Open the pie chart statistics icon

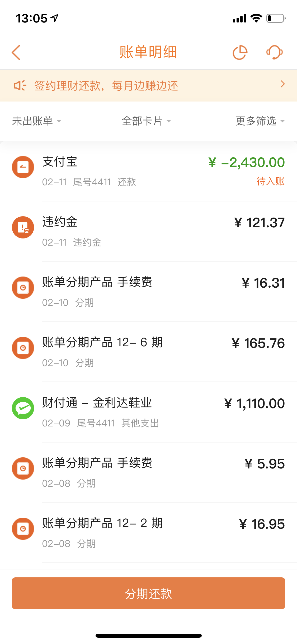[240, 52]
